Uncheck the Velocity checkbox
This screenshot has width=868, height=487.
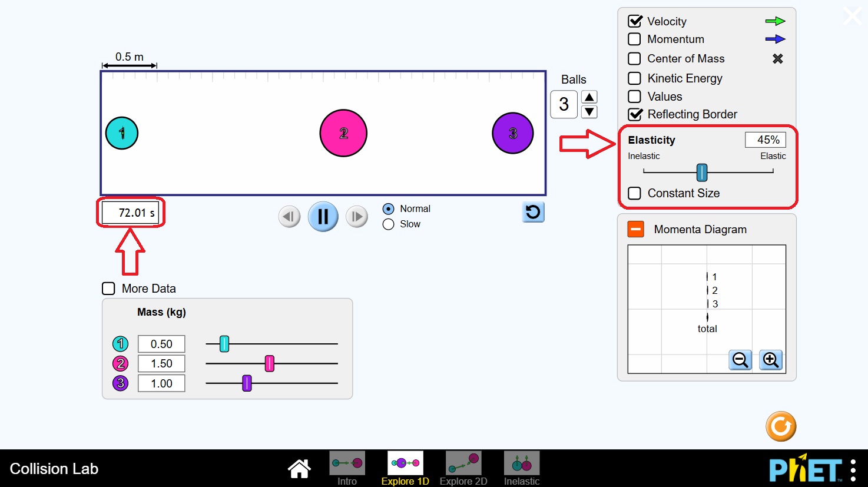[x=635, y=21]
